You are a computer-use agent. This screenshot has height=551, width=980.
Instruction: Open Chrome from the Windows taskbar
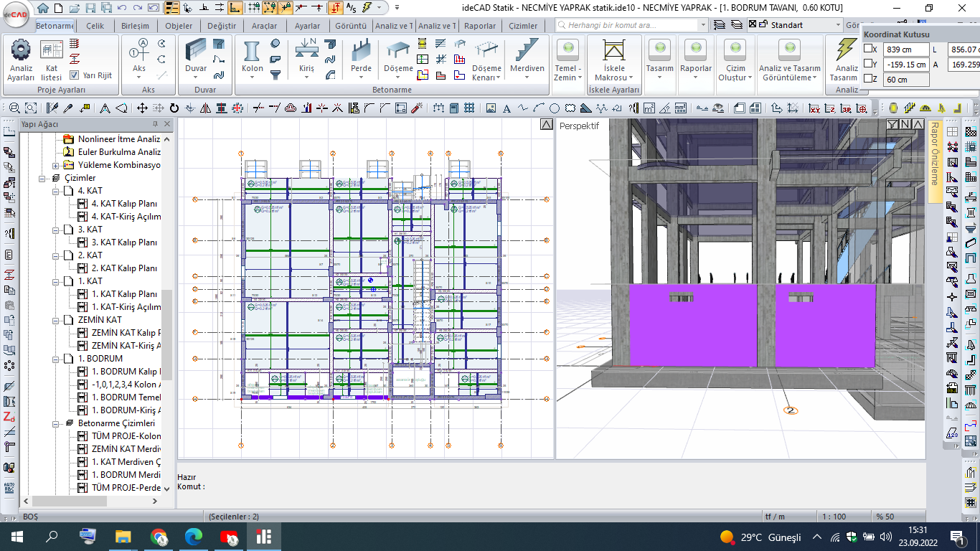(159, 537)
